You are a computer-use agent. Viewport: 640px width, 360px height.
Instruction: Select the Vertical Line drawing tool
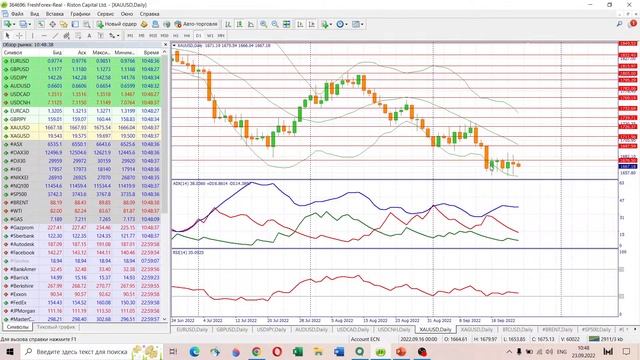[32, 36]
